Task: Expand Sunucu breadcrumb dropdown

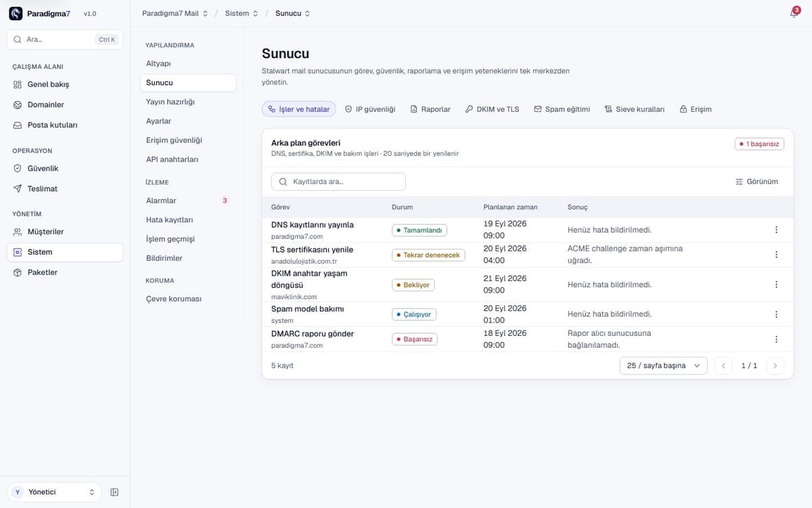Action: coord(293,14)
